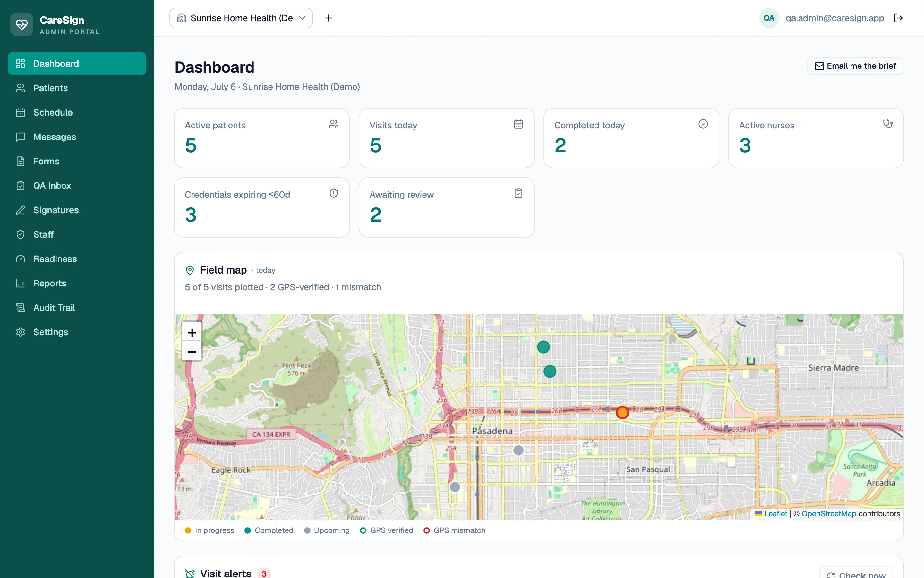Image resolution: width=924 pixels, height=578 pixels.
Task: Click the upper green completed visit marker
Action: 543,347
